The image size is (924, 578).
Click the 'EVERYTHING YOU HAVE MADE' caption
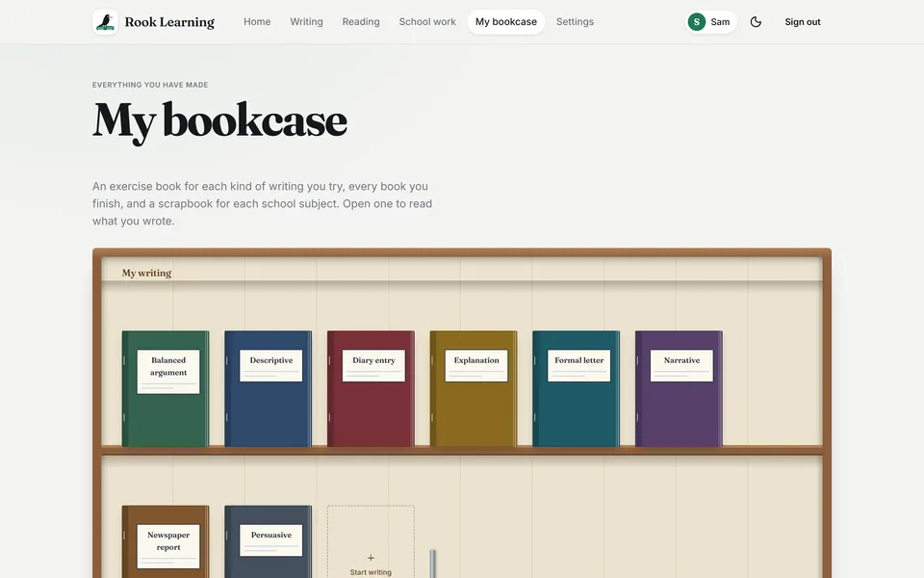pyautogui.click(x=150, y=85)
